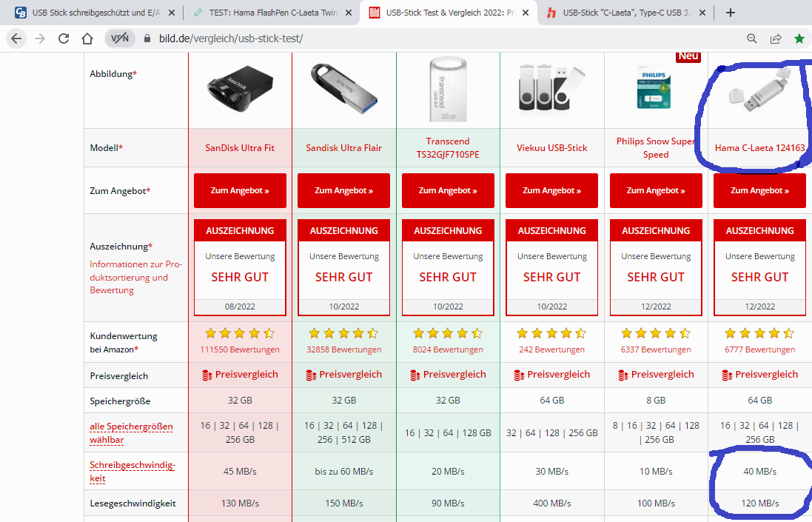Open Viekuu USB-Stick product image
This screenshot has width=812, height=522.
click(x=551, y=87)
